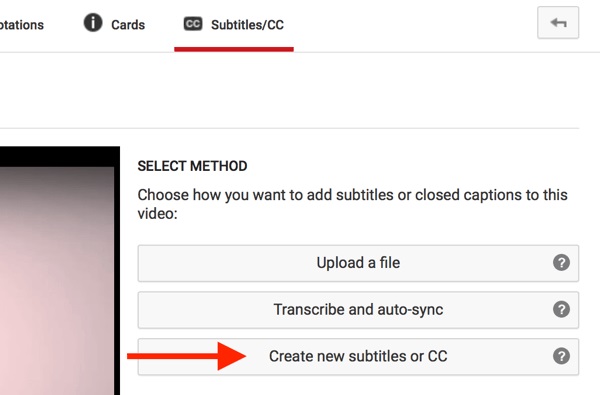
Task: Click the red underline below Subtitles/CC
Action: 234,49
